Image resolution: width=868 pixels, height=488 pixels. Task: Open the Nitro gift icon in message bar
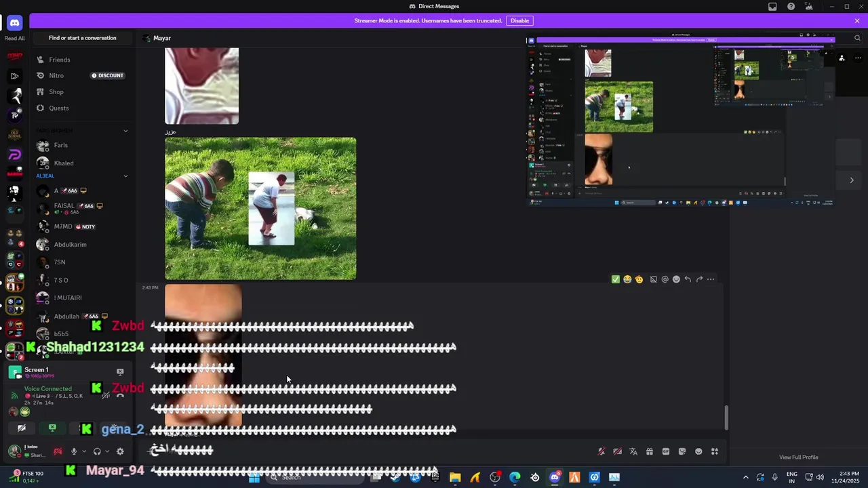(x=650, y=451)
